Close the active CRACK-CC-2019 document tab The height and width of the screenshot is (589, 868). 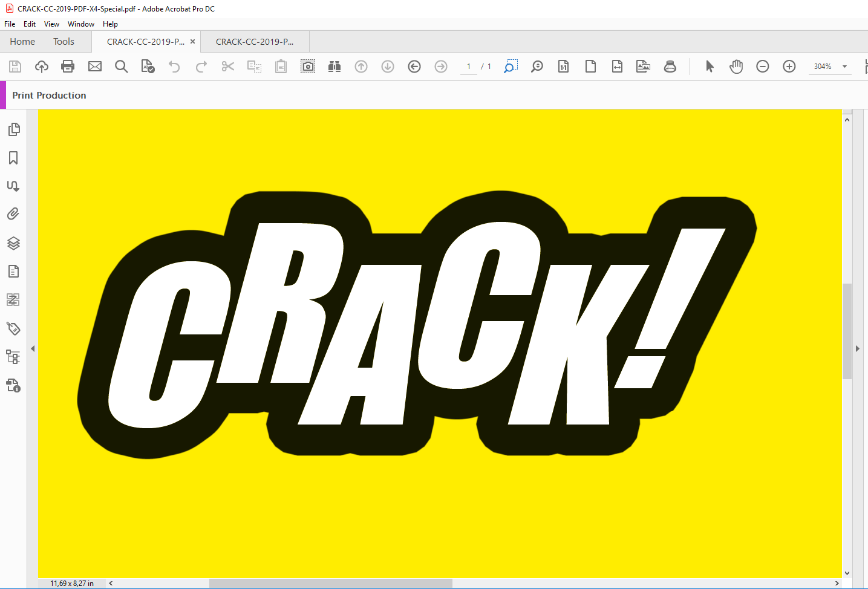point(193,42)
